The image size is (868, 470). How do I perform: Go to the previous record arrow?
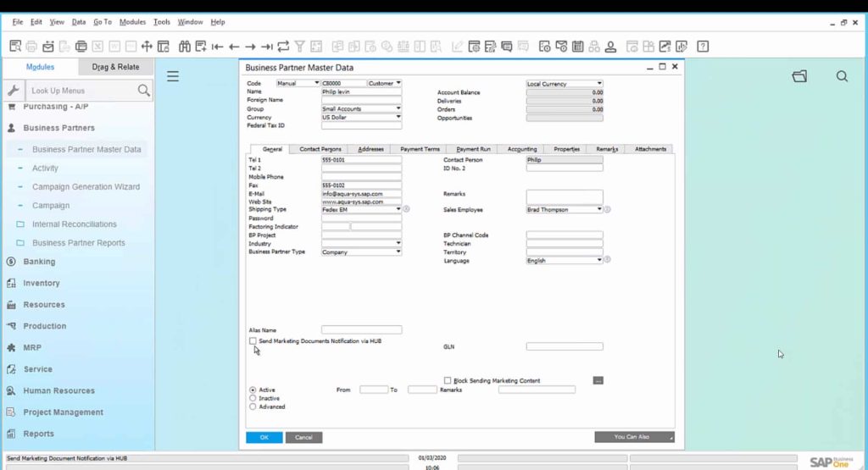point(234,47)
